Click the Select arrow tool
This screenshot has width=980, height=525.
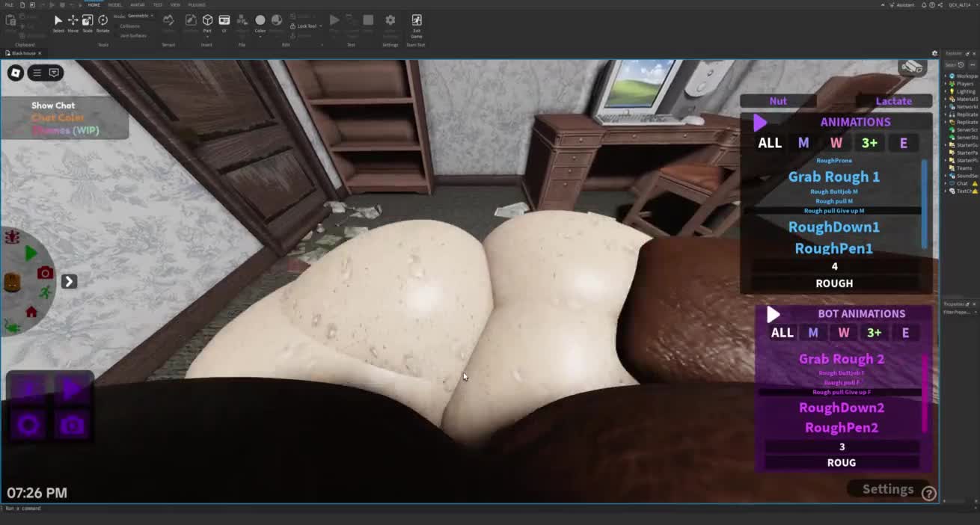[x=58, y=21]
